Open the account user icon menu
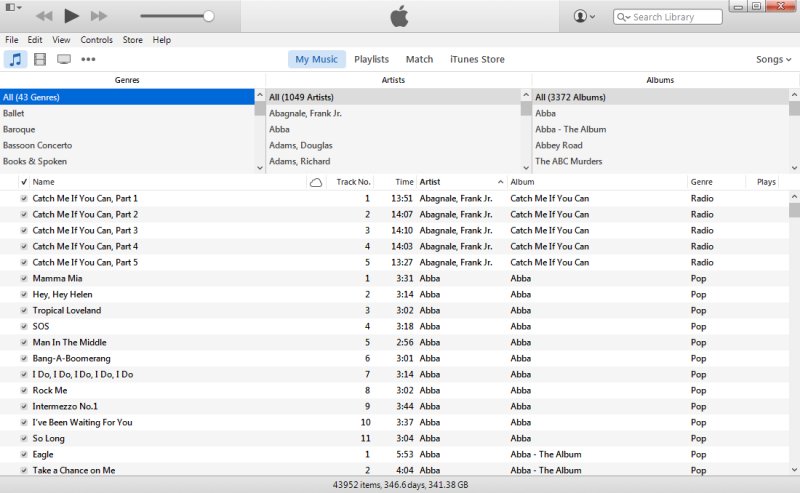 coord(584,16)
